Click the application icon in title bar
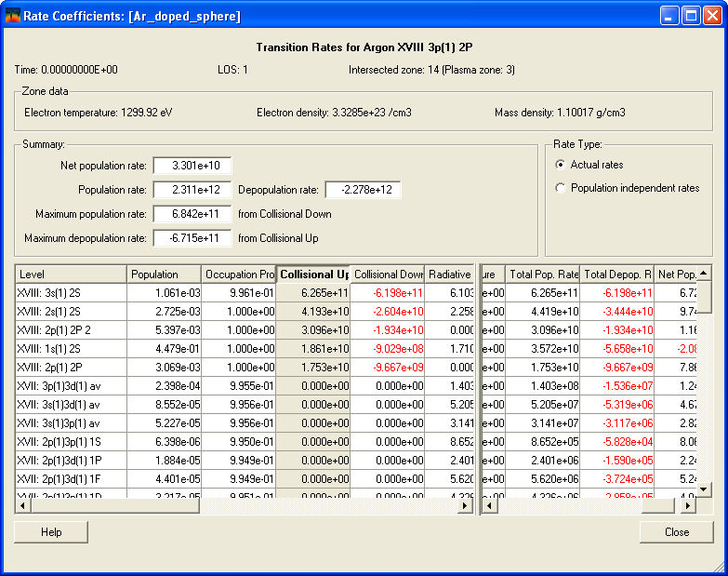Image resolution: width=728 pixels, height=576 pixels. pos(13,16)
